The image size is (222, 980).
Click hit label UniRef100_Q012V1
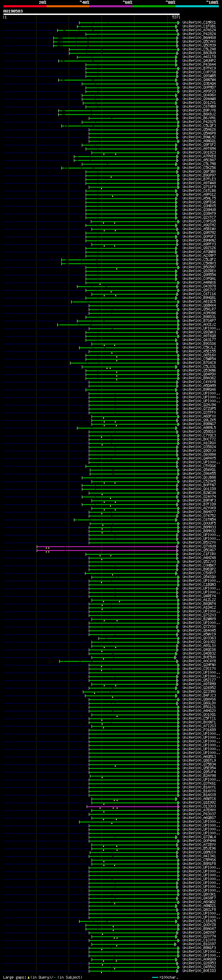coord(199,103)
